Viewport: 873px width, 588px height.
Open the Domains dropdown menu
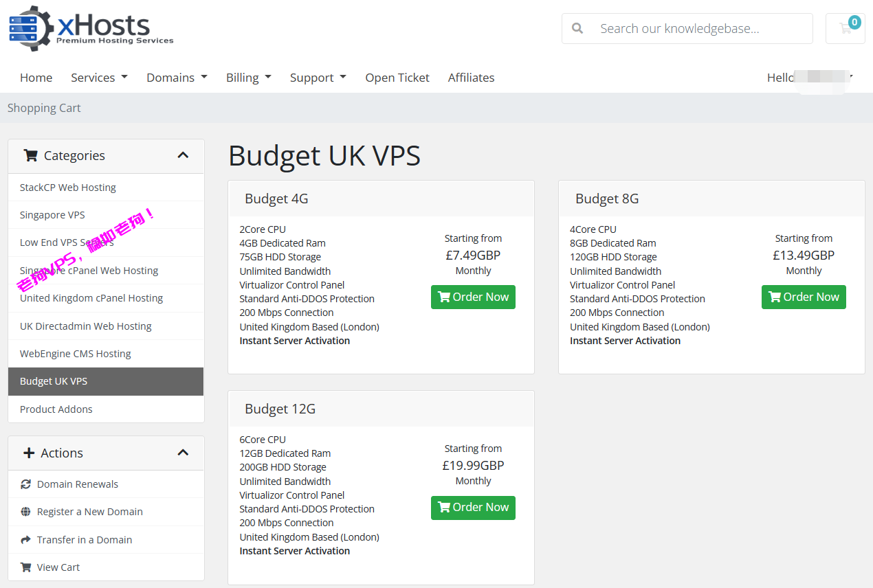click(177, 78)
